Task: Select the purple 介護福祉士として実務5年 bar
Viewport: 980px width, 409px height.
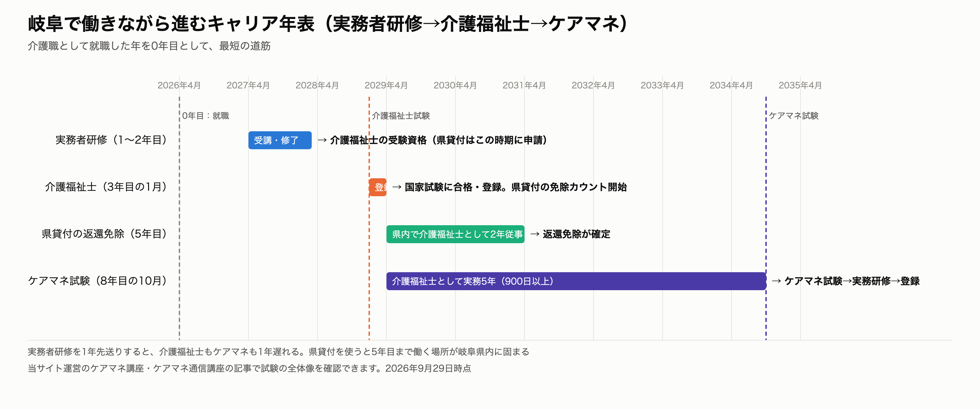Action: pos(576,281)
